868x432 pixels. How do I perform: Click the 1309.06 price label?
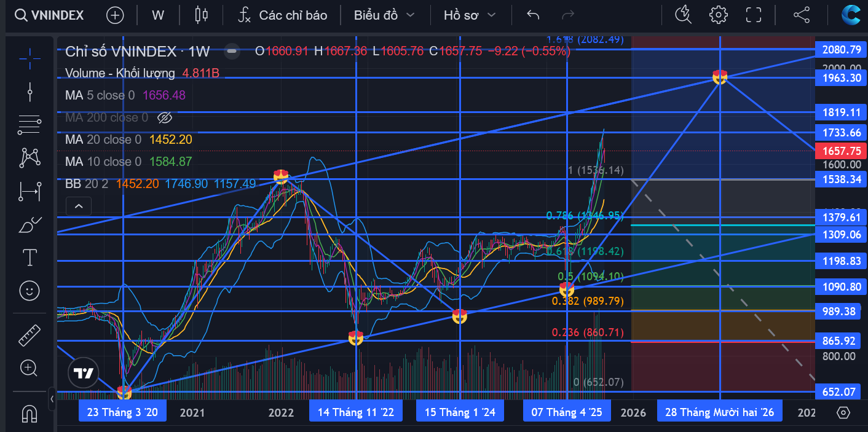(x=840, y=235)
